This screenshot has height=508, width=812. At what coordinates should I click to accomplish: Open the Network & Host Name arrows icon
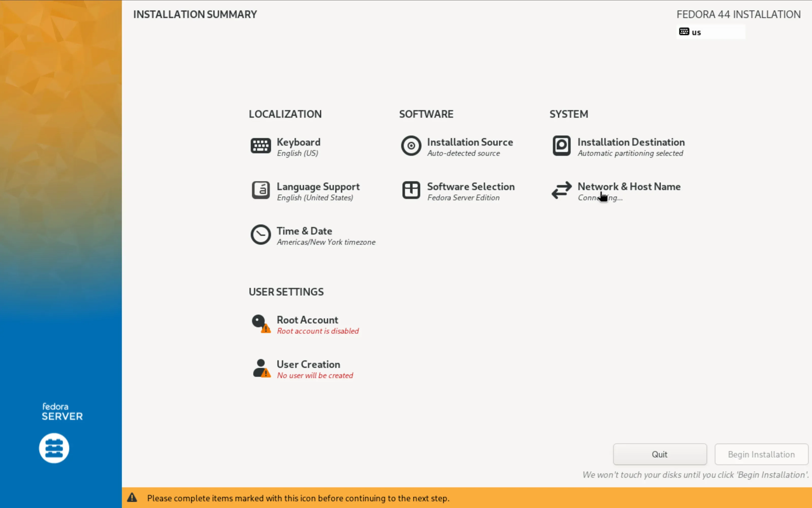tap(561, 190)
